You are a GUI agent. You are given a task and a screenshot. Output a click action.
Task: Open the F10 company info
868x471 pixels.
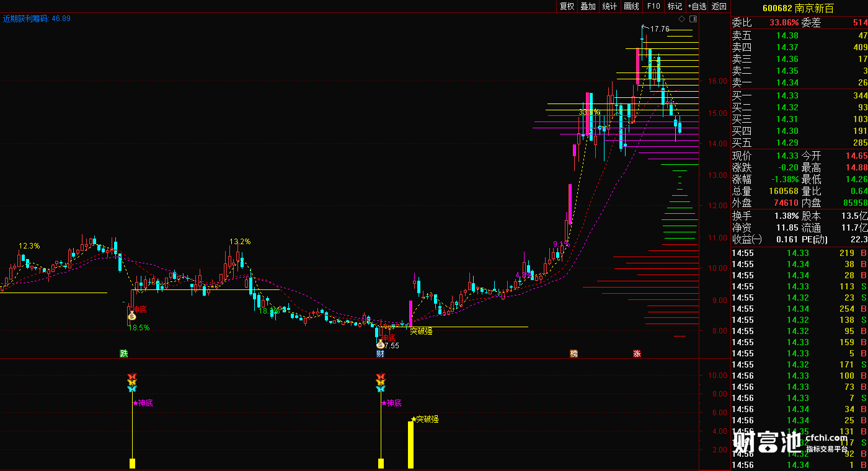tap(653, 6)
